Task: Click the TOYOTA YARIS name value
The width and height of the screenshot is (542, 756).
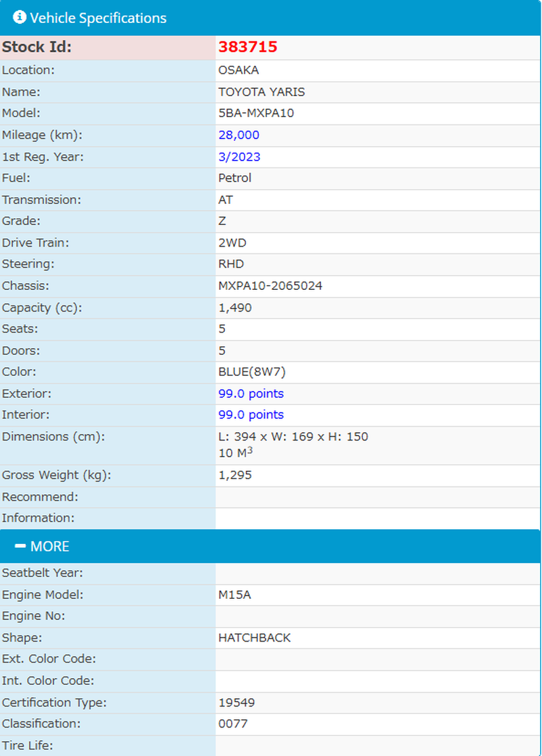Action: click(x=262, y=92)
